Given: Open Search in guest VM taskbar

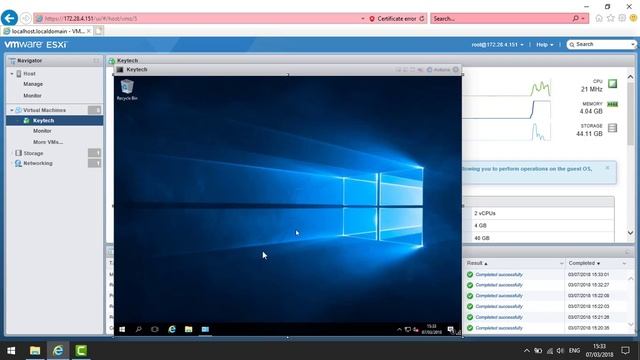Looking at the screenshot, I should 138,329.
